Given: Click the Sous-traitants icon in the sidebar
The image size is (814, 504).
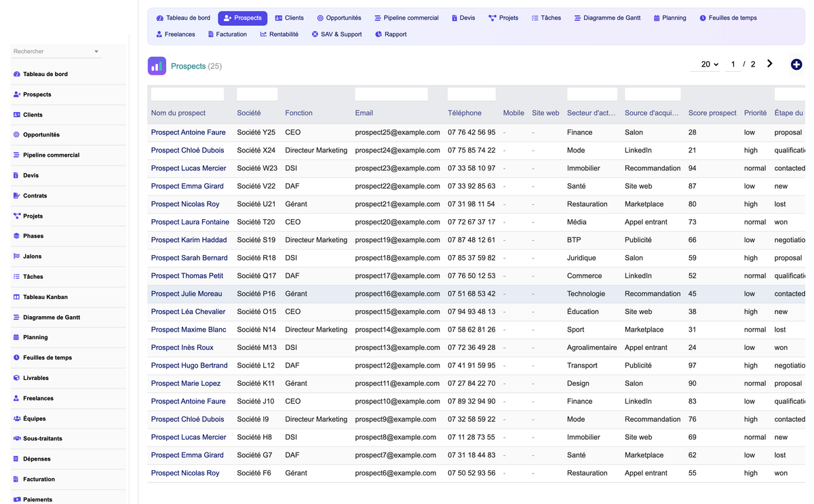Looking at the screenshot, I should 17,438.
